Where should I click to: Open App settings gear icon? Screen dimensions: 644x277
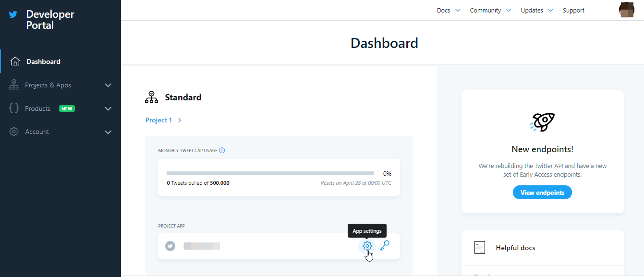(367, 246)
